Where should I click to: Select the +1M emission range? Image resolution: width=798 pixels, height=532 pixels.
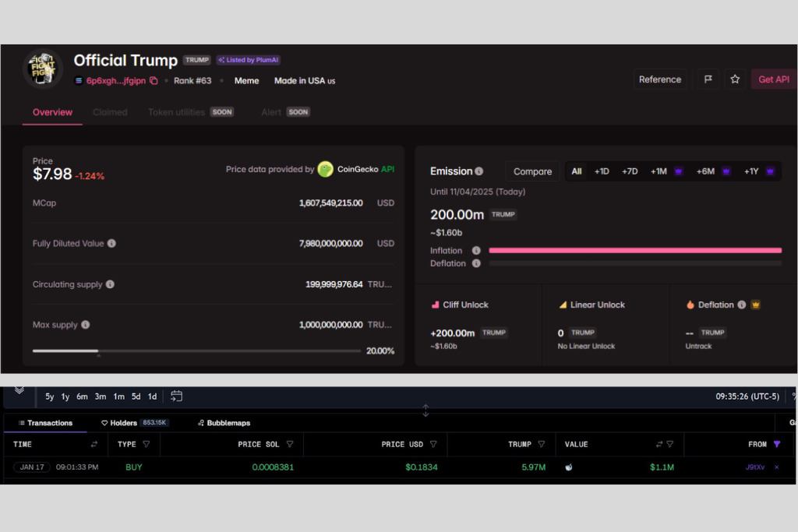pyautogui.click(x=666, y=171)
